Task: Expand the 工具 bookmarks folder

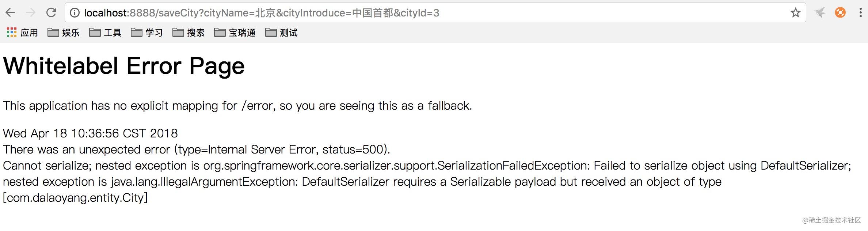Action: point(105,33)
